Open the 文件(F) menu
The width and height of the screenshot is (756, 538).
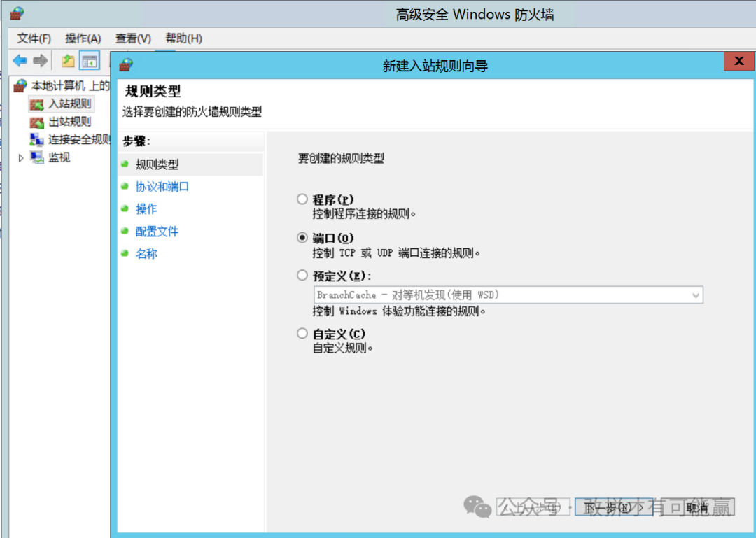pyautogui.click(x=34, y=38)
